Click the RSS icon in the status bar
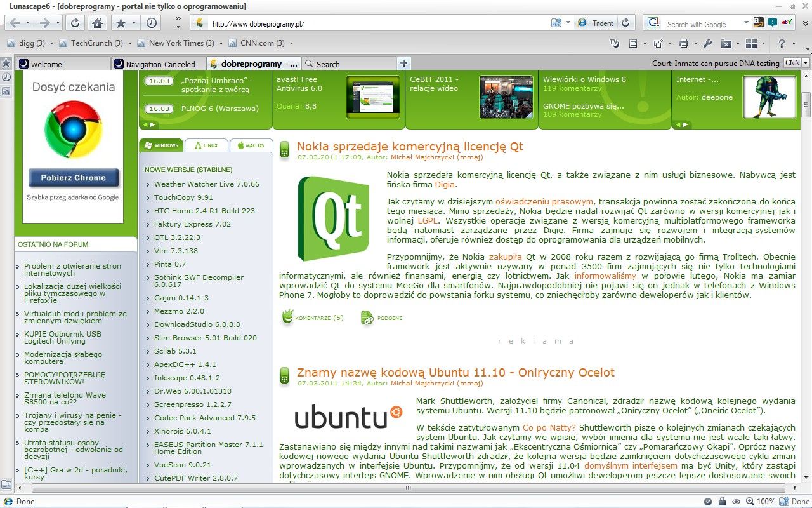Viewport: 812px width, 508px height. click(783, 501)
